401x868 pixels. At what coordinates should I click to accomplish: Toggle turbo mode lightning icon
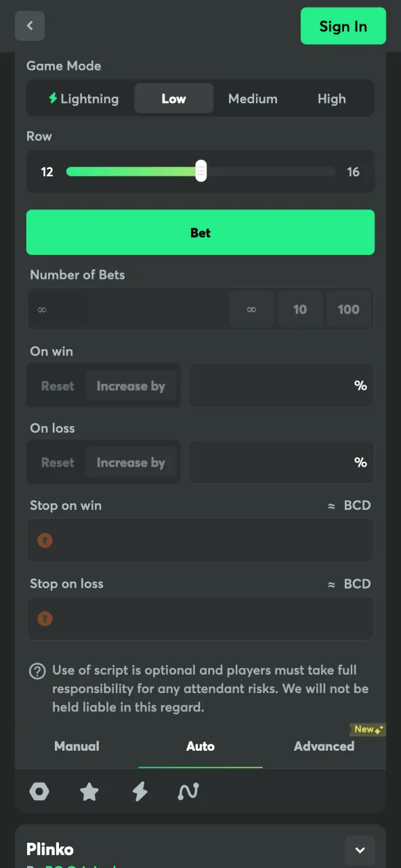pyautogui.click(x=140, y=791)
